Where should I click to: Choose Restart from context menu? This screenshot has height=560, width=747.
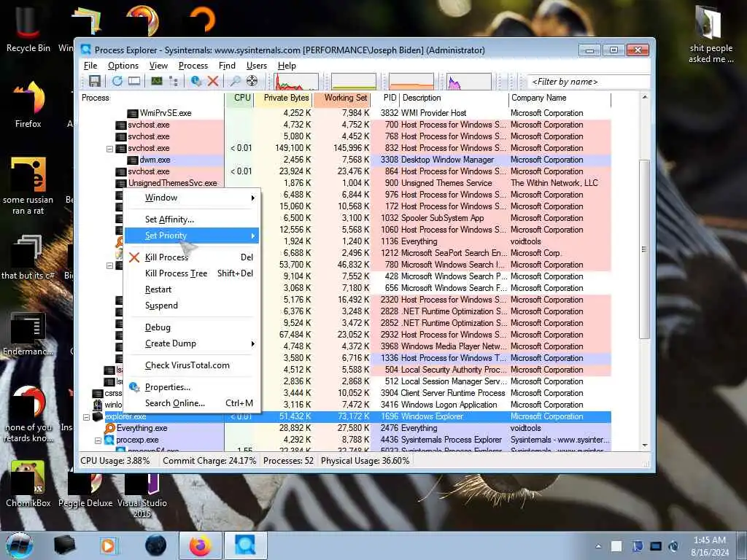coord(192,289)
